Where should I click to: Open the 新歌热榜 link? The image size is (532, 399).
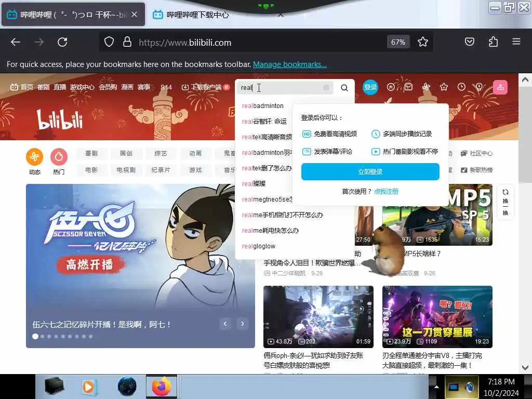476,170
